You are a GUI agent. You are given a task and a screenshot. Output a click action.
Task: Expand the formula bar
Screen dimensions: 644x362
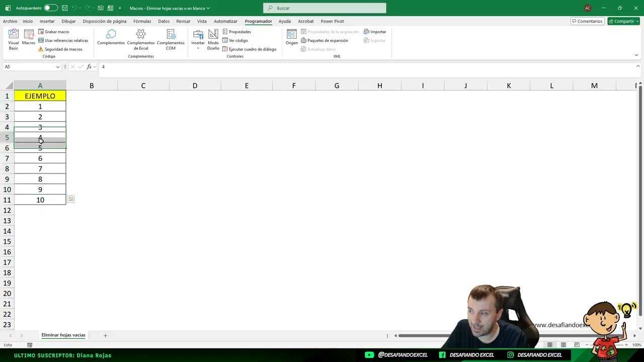coord(638,66)
